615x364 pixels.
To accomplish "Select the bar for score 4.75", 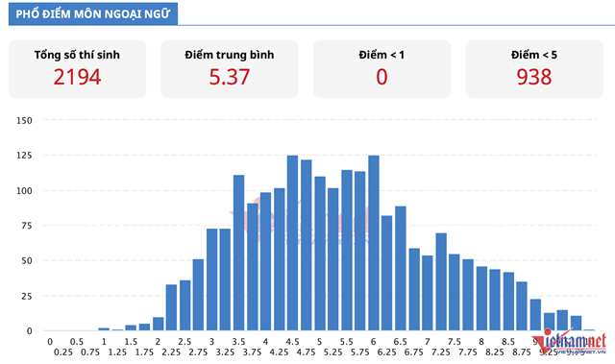I will point(306,245).
